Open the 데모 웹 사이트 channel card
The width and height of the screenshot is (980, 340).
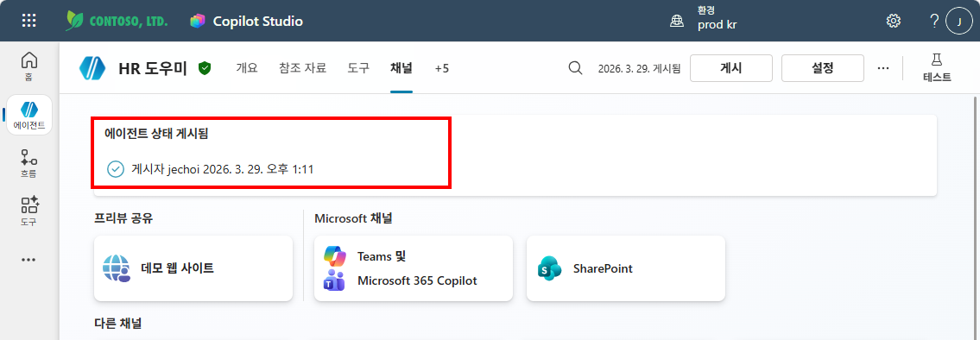pyautogui.click(x=193, y=268)
